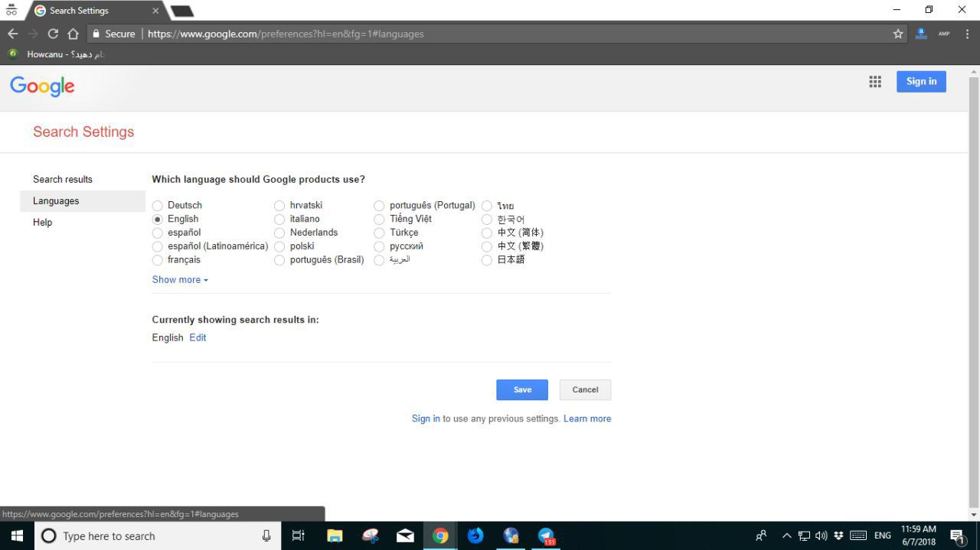Open Task View on the taskbar

click(x=299, y=535)
